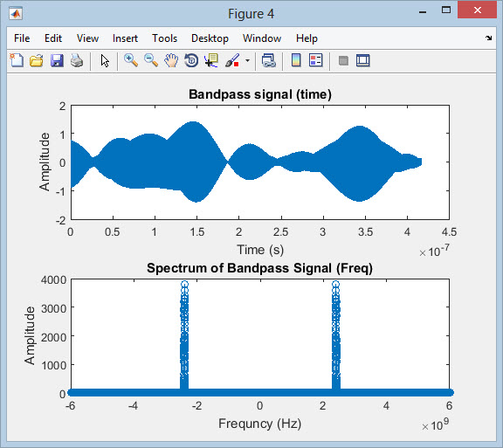Expand the brush color dropdown arrow
Screen dimensions: 503x448
coord(247,60)
